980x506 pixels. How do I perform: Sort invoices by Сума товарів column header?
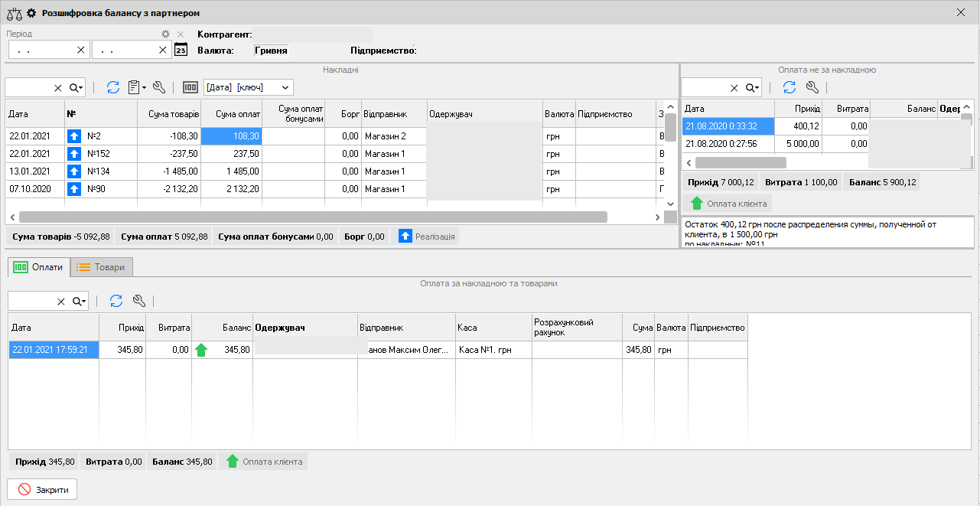pyautogui.click(x=169, y=114)
